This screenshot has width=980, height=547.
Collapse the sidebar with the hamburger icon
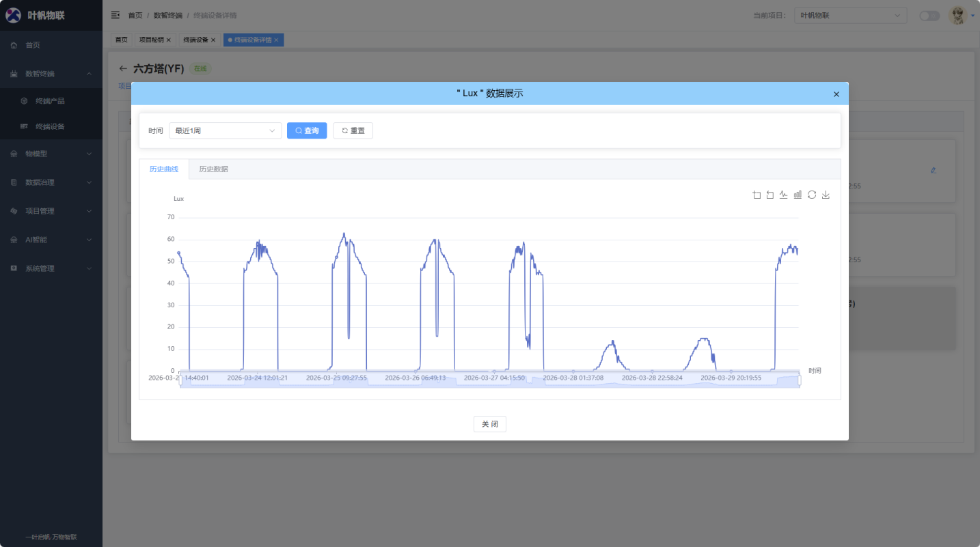coord(115,15)
